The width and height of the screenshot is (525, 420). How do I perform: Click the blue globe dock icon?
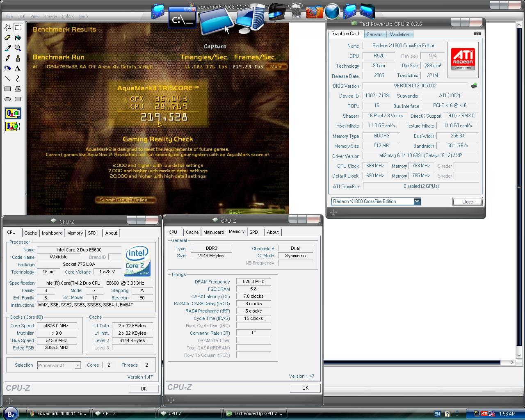(x=332, y=11)
